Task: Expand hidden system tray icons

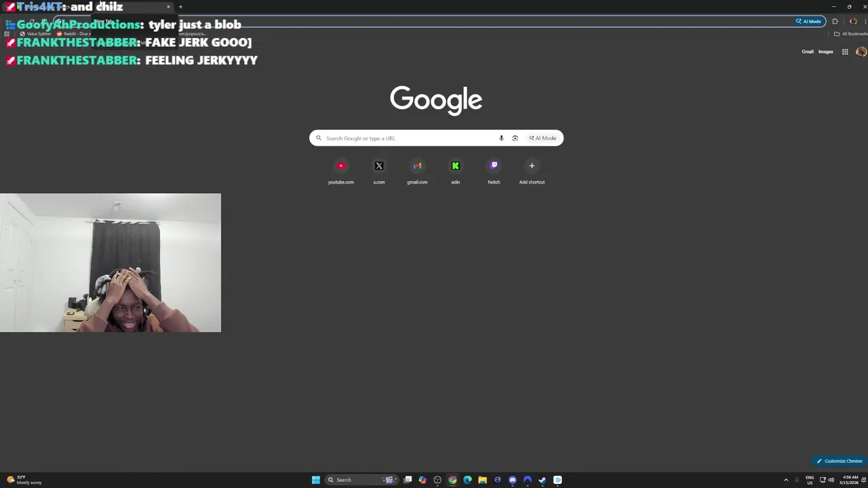Action: (786, 480)
